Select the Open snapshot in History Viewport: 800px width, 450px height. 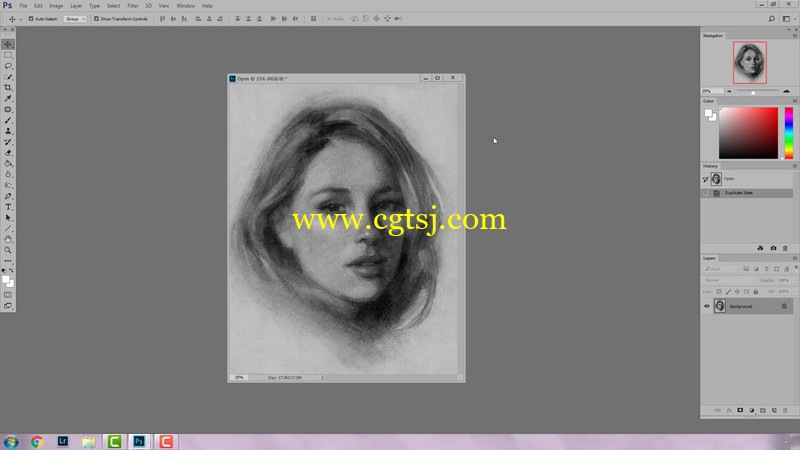(x=747, y=179)
